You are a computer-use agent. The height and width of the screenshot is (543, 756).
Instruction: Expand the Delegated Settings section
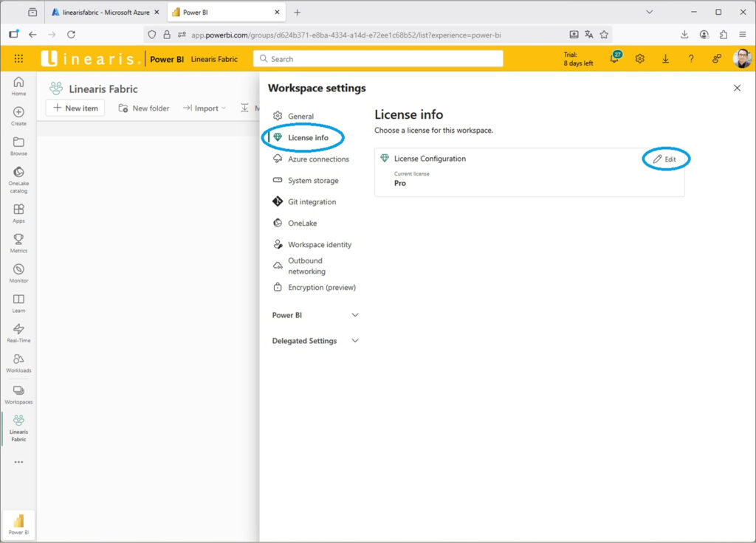(315, 341)
